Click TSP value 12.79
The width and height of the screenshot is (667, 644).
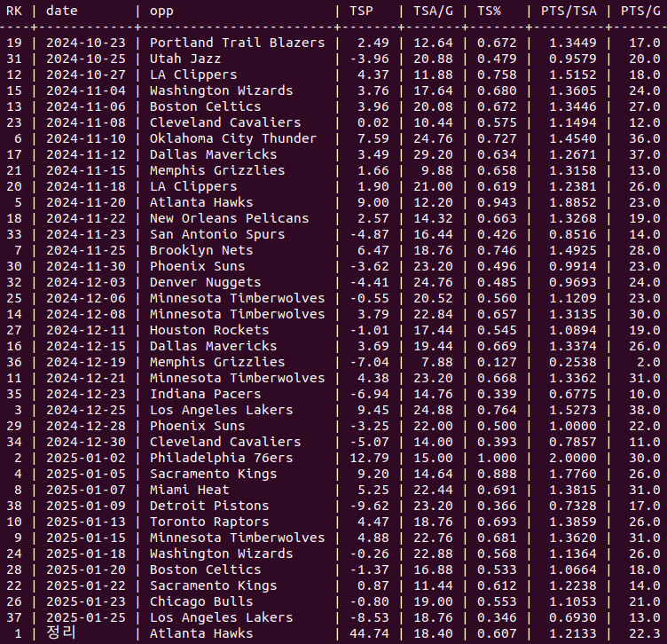pyautogui.click(x=369, y=458)
